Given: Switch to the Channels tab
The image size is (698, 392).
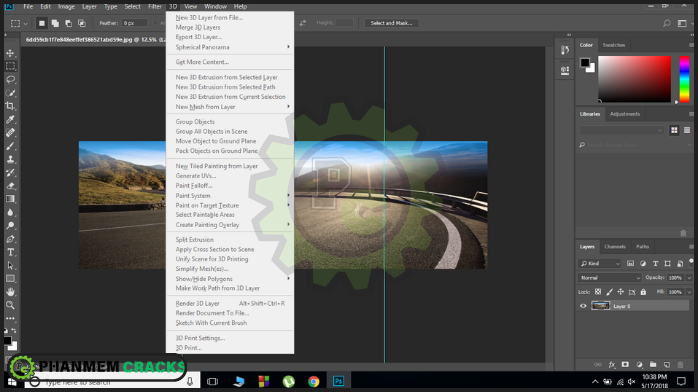Looking at the screenshot, I should click(x=615, y=247).
